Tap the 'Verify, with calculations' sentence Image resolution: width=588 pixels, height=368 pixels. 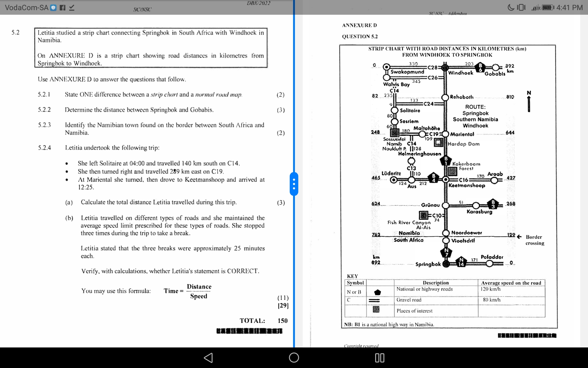point(170,271)
